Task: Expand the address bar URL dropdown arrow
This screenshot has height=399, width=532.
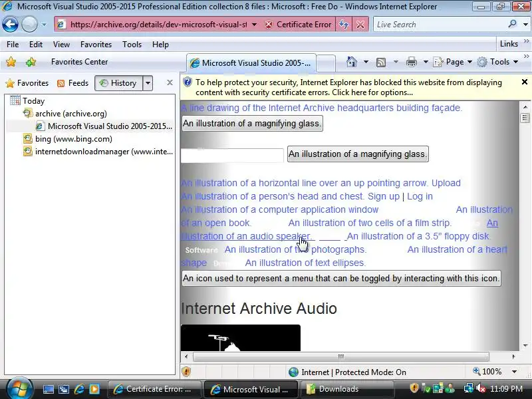Action: coord(254,25)
